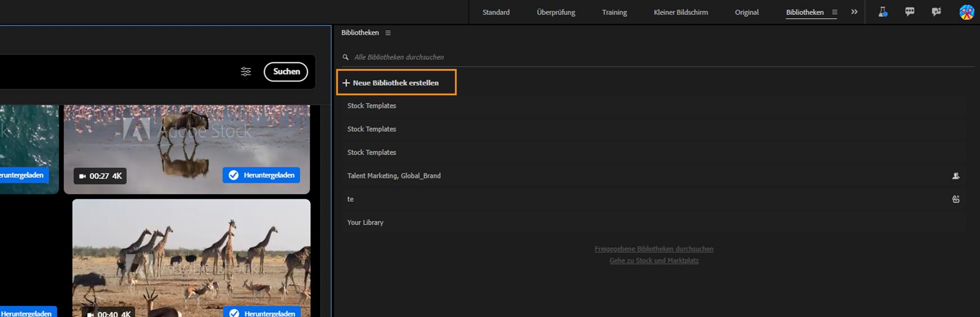980x317 pixels.
Task: Select the Kleiner Bildschirm workspace
Action: [681, 12]
